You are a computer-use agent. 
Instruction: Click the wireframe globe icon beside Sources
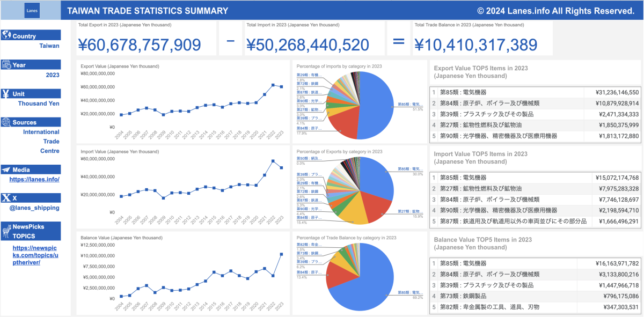6,122
